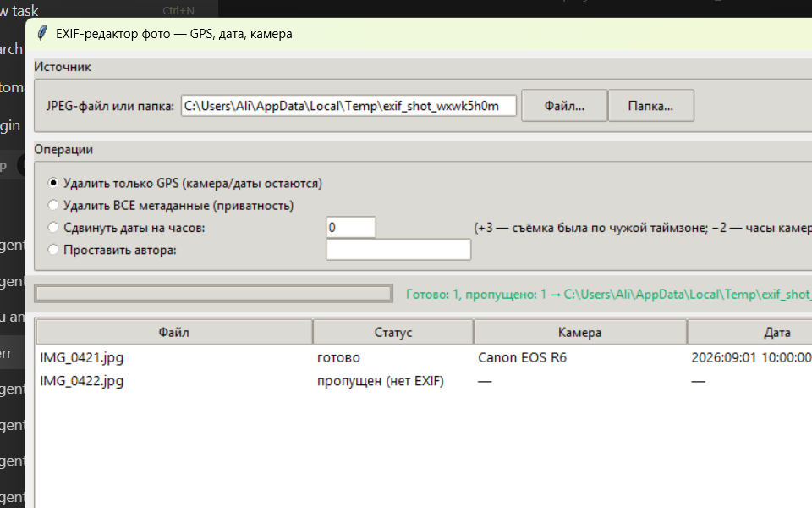Image resolution: width=812 pixels, height=508 pixels.
Task: Click the 'JPEG-файл или папка:' label
Action: pyautogui.click(x=110, y=106)
